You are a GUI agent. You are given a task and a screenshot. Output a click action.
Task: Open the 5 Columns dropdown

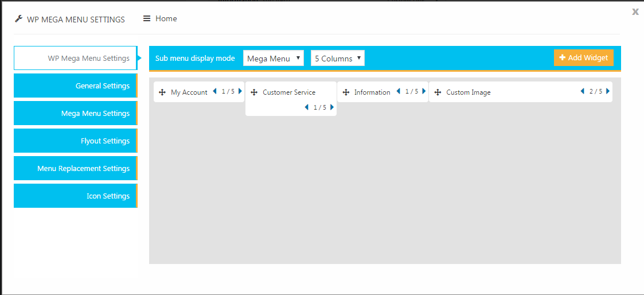pyautogui.click(x=338, y=59)
